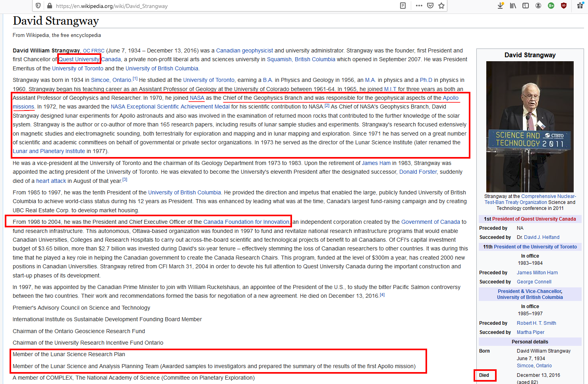Follow the Canadian link in first sentence
The width and height of the screenshot is (588, 384).
click(x=228, y=50)
